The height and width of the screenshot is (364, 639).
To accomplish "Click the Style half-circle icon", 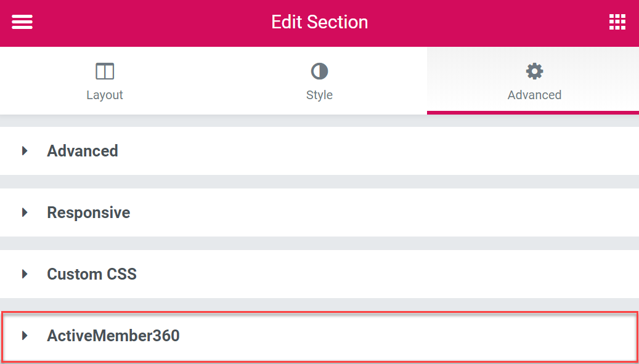I will 319,71.
